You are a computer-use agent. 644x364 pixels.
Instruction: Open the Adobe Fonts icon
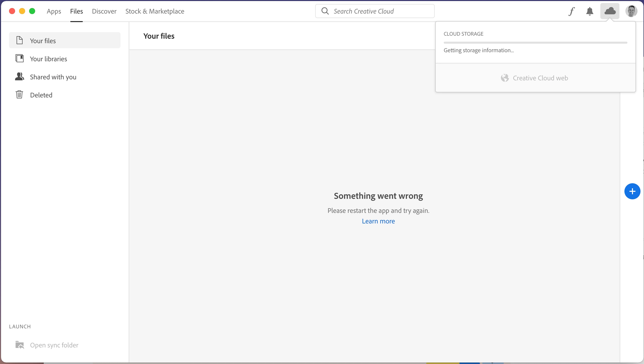pos(571,11)
